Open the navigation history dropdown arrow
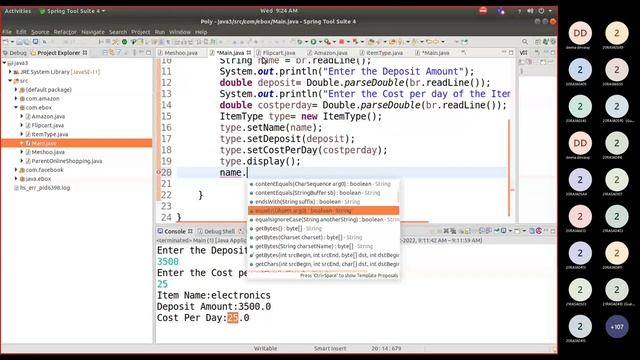Image resolution: width=640 pixels, height=360 pixels. [x=443, y=42]
